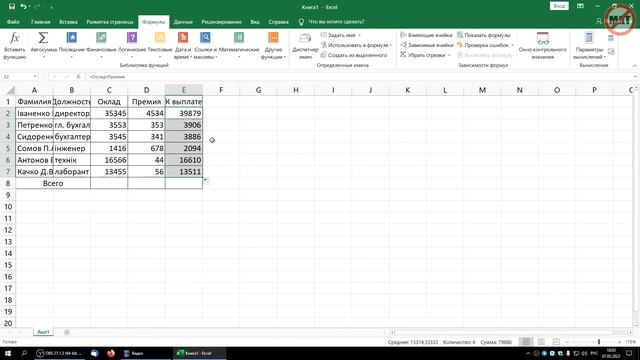
Task: Click the Undo arrow in quick access toolbar
Action: [x=23, y=7]
